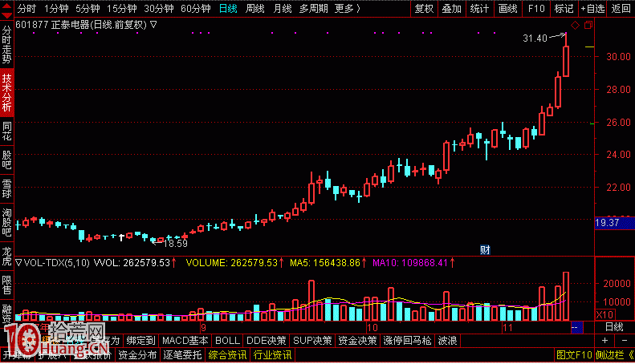This screenshot has width=635, height=364.
Task: Select the BOLL indicator tab
Action: click(x=227, y=341)
